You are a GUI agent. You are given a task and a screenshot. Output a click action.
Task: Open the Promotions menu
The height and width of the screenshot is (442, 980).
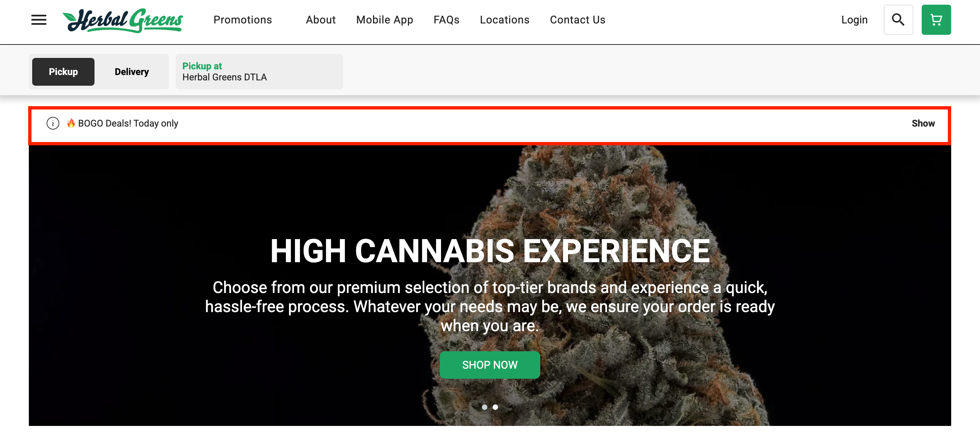(243, 20)
